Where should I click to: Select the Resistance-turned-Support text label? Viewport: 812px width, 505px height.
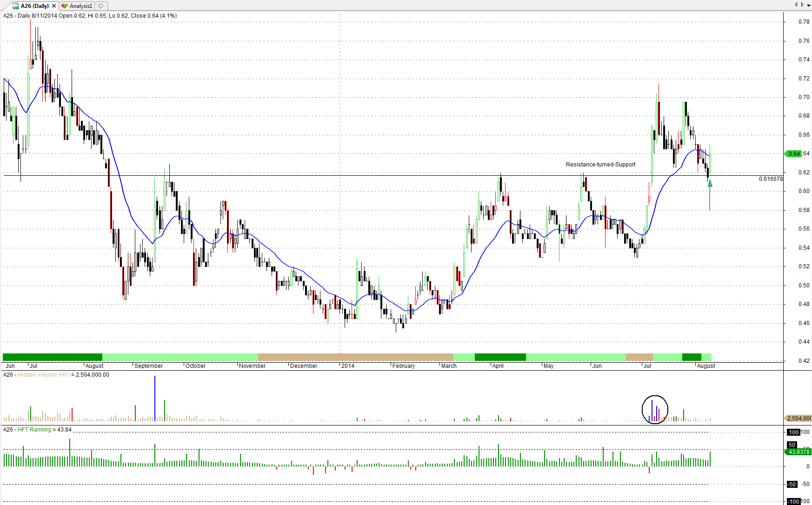pos(600,165)
